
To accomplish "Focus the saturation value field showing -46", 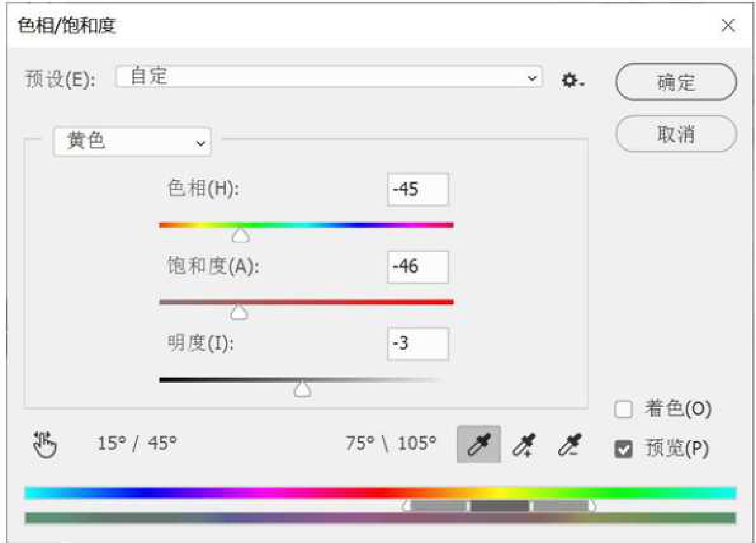I will point(418,266).
